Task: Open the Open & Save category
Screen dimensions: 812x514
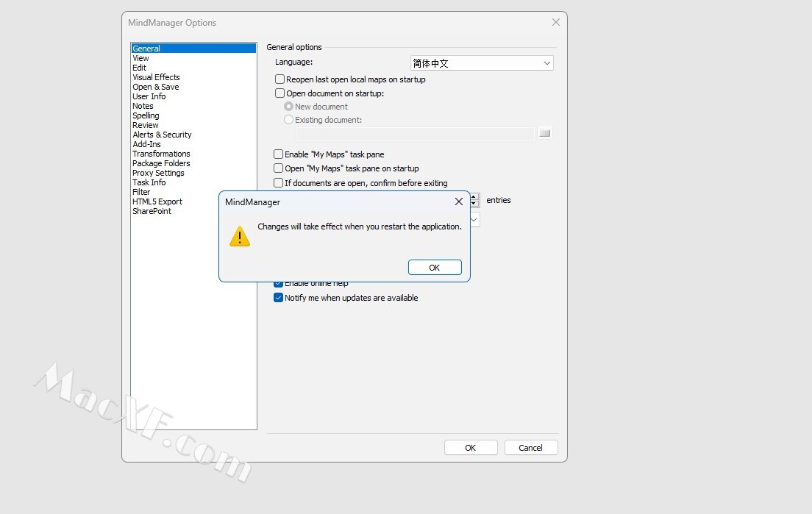Action: 155,87
